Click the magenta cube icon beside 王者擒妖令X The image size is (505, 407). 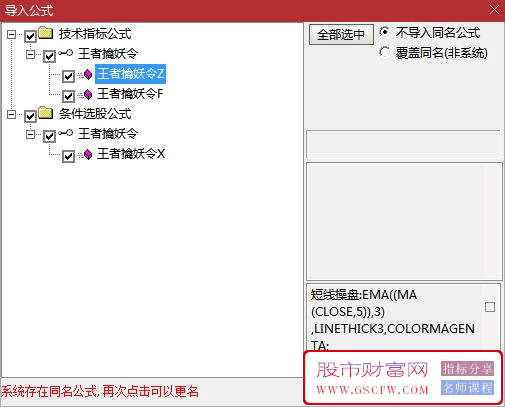[88, 154]
